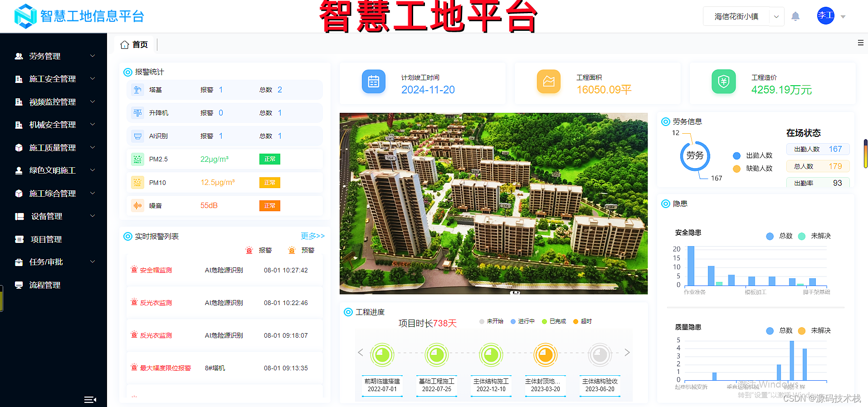Click 噪音 正常 status badge
This screenshot has width=868, height=407.
tap(270, 206)
